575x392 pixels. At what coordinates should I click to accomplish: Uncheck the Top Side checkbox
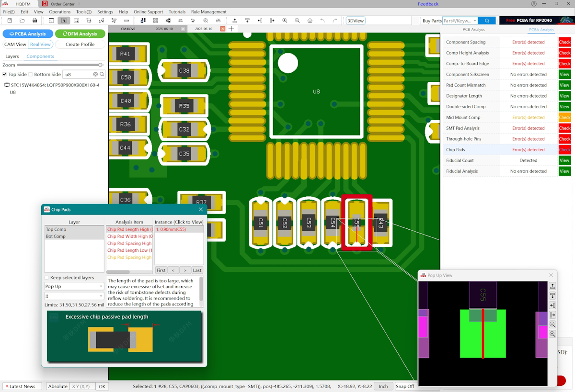tap(5, 74)
